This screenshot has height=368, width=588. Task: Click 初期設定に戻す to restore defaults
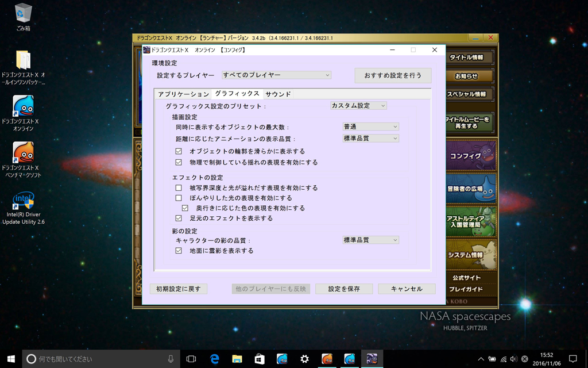pyautogui.click(x=179, y=289)
